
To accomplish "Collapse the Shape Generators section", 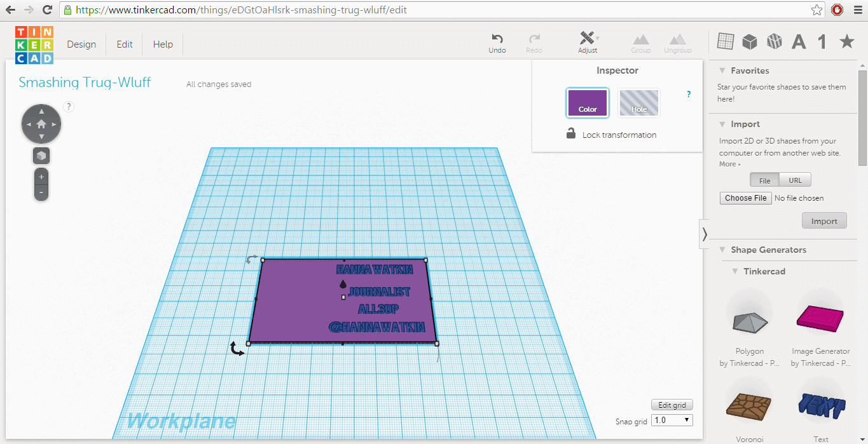I will click(722, 250).
